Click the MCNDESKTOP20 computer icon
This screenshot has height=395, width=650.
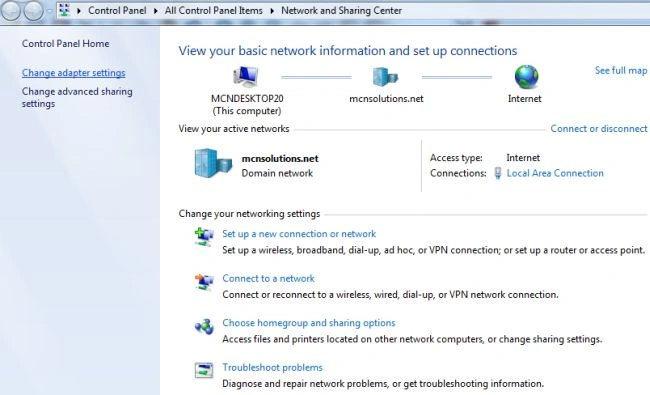tap(246, 77)
